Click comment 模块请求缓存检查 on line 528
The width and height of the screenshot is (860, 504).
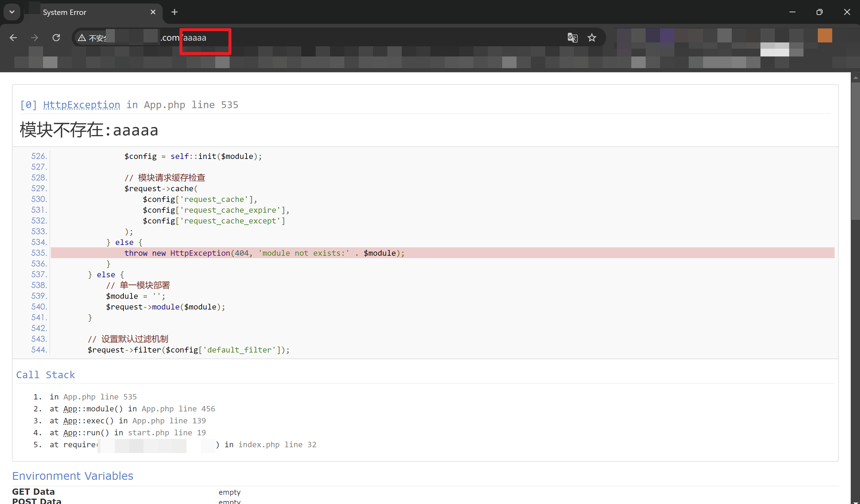[165, 178]
